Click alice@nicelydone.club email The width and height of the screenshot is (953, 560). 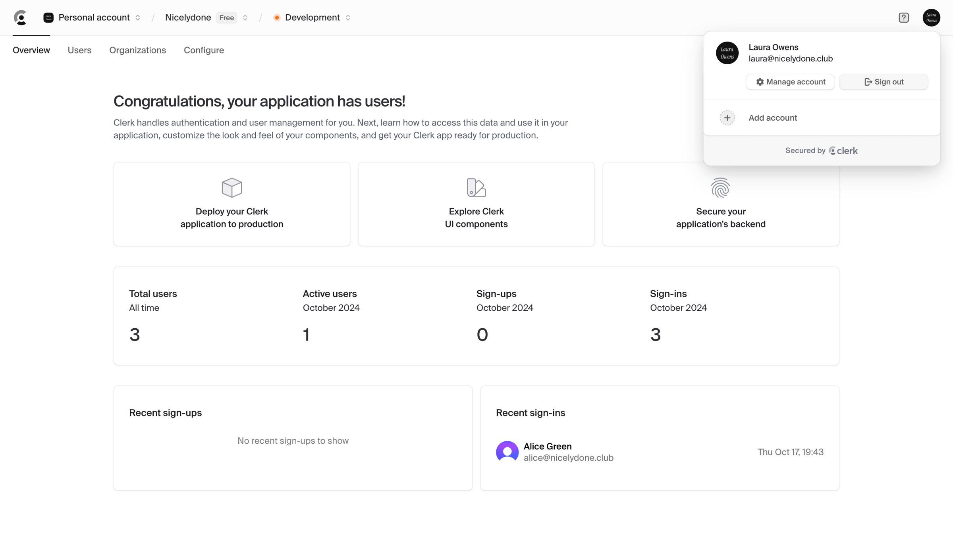pyautogui.click(x=569, y=458)
